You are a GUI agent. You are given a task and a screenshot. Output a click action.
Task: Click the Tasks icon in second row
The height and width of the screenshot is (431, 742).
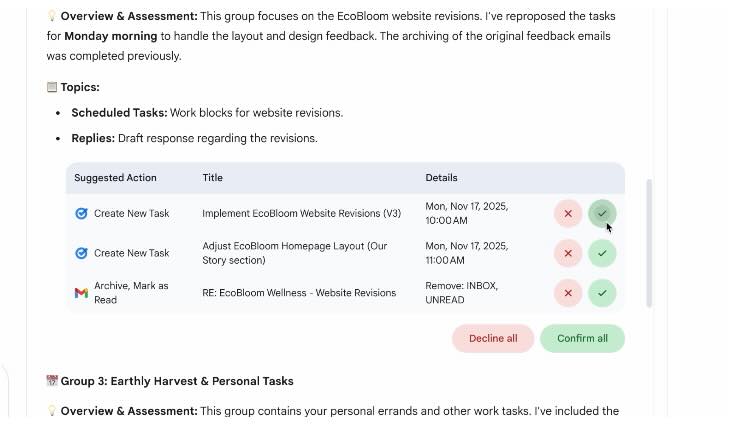click(81, 253)
